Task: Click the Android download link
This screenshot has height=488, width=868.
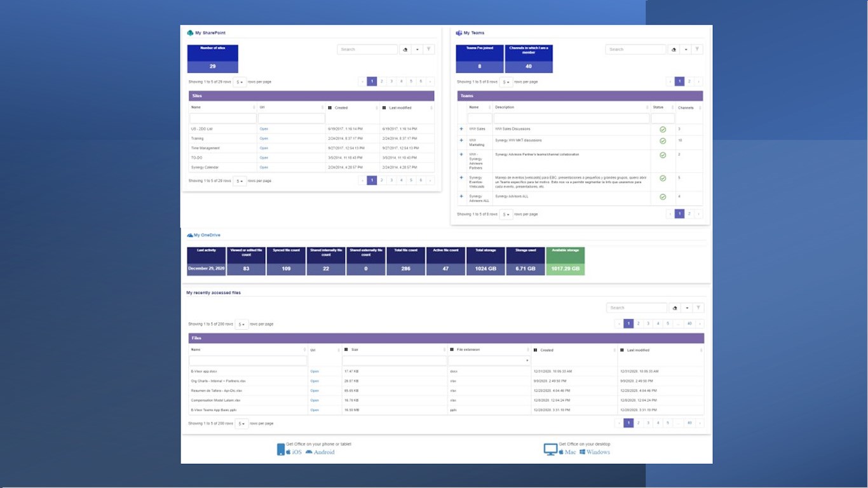Action: [x=324, y=452]
